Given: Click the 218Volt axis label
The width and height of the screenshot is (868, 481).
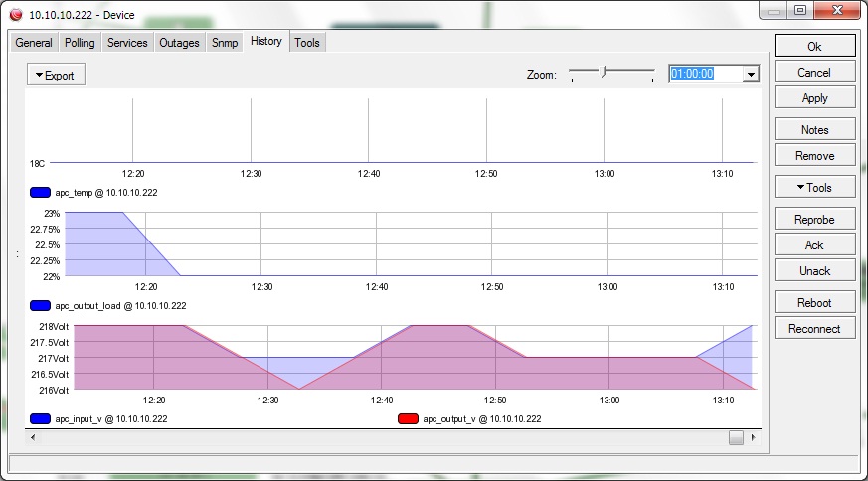Looking at the screenshot, I should point(54,327).
